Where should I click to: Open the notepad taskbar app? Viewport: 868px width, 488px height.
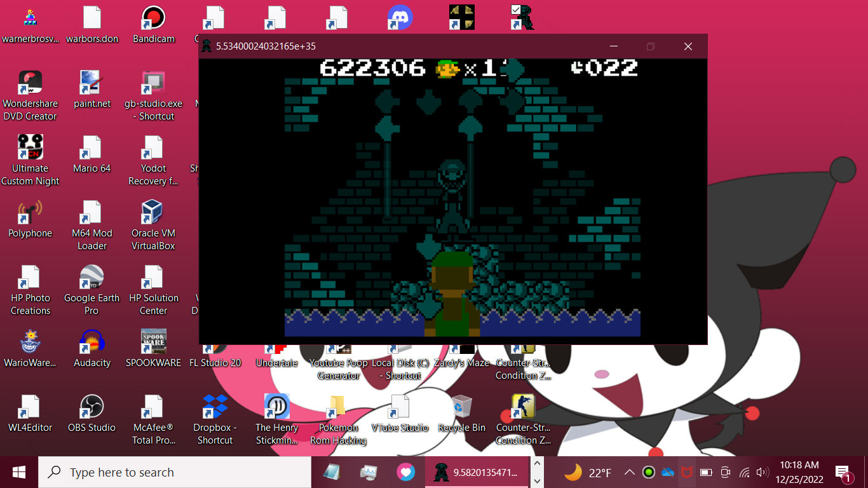tap(332, 472)
